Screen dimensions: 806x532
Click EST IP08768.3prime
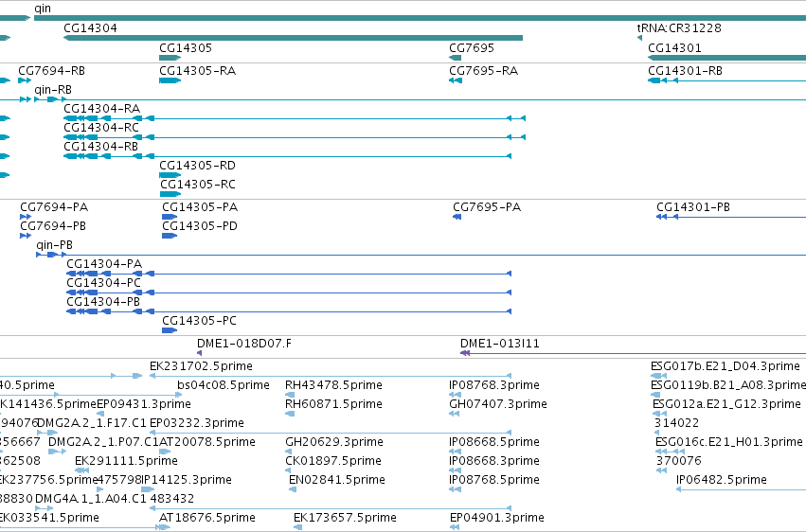[x=494, y=385]
